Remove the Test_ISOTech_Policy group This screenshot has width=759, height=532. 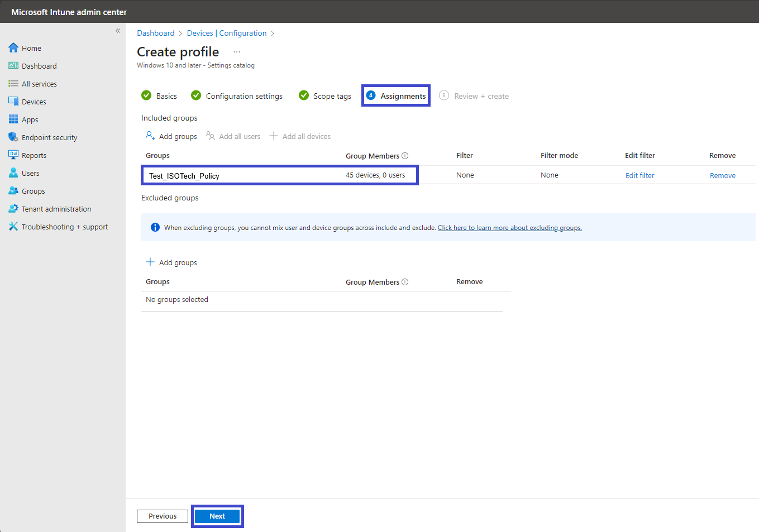coord(723,175)
